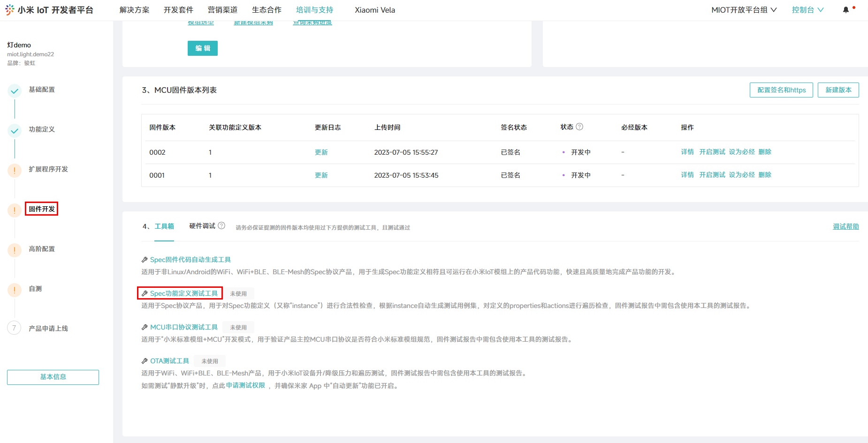Screen dimensions: 868x443
Task: Expand the MIOT开放平台组 dropdown
Action: click(744, 10)
